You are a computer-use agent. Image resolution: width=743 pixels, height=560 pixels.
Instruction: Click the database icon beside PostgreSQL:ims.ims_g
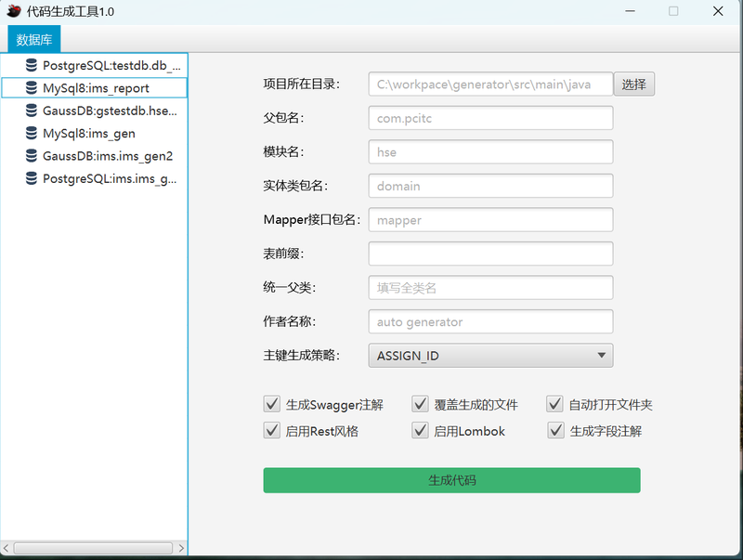click(32, 178)
